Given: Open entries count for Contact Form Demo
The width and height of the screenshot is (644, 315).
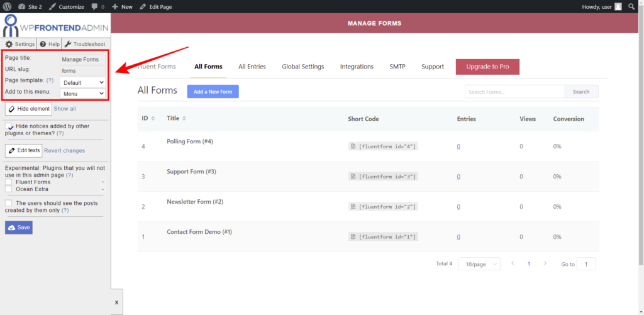Looking at the screenshot, I should point(458,237).
